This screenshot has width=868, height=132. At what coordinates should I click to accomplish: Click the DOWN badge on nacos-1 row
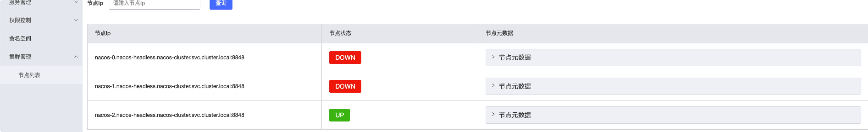[345, 86]
